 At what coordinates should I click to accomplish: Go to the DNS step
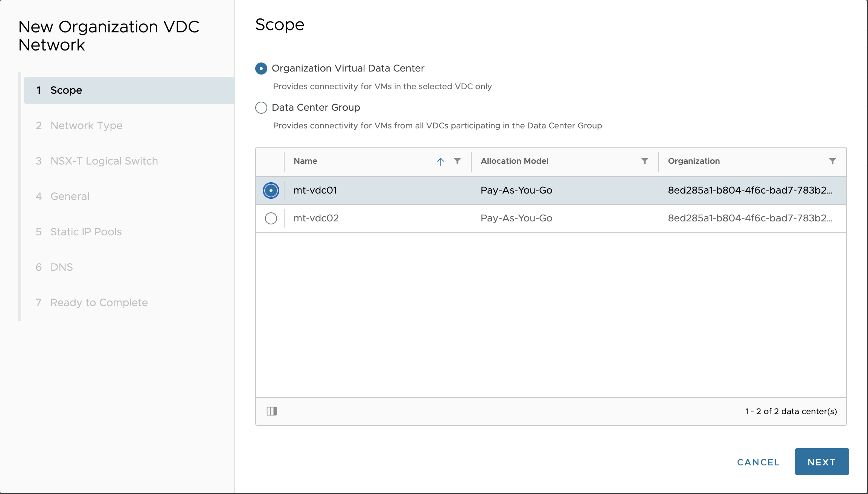point(61,267)
